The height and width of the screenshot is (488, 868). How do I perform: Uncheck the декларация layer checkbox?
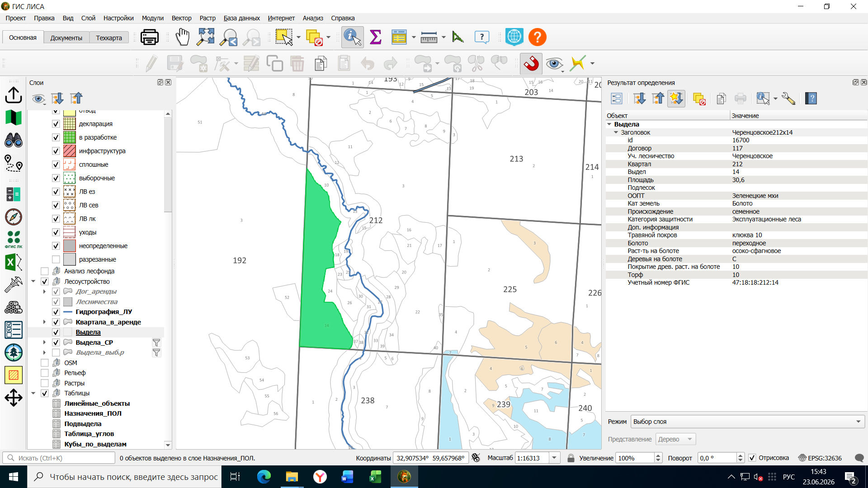click(x=56, y=124)
